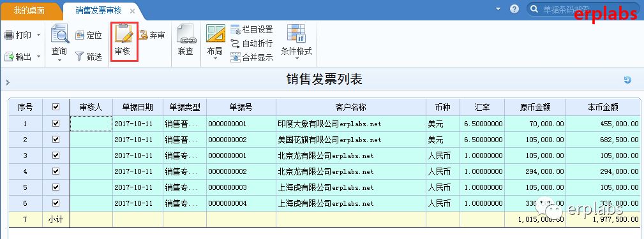Click 审核人 column header
Image resolution: width=644 pixels, height=239 pixels.
coord(91,108)
